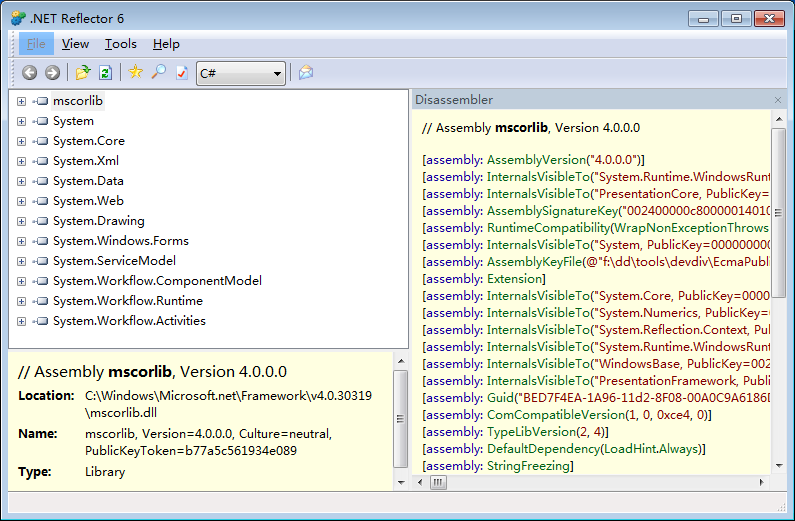This screenshot has height=521, width=795.
Task: Expand the System.Core tree node
Action: (x=21, y=141)
